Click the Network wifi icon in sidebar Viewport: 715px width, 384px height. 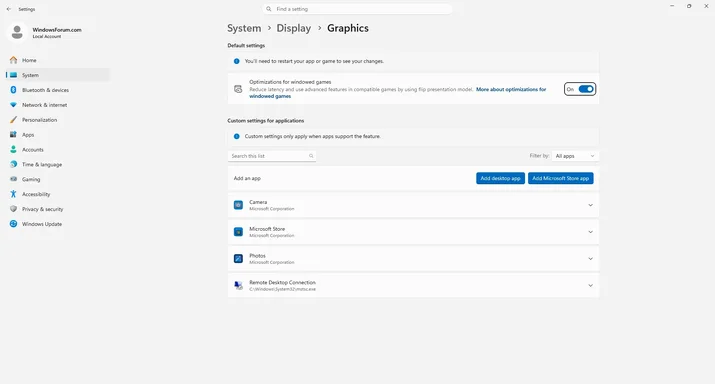click(x=14, y=105)
